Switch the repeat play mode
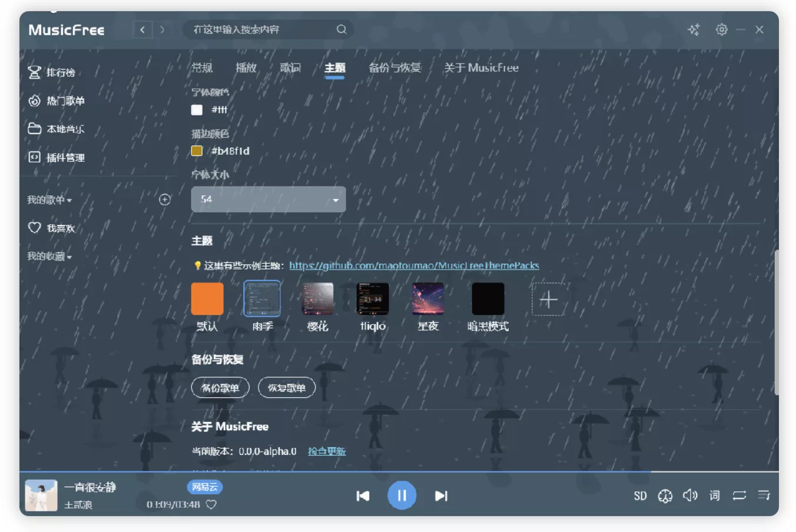Viewport: 796px width, 532px height. tap(739, 496)
